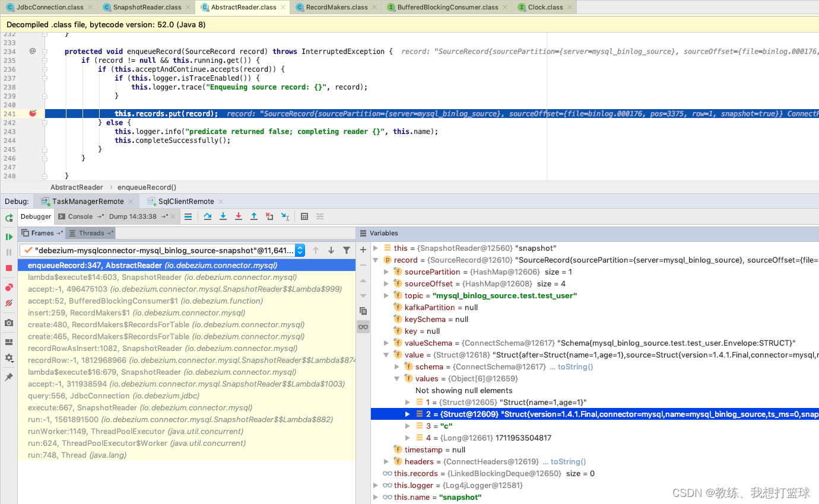819x504 pixels.
Task: Open the BufferedBlockingConsumer.class tab
Action: click(447, 7)
